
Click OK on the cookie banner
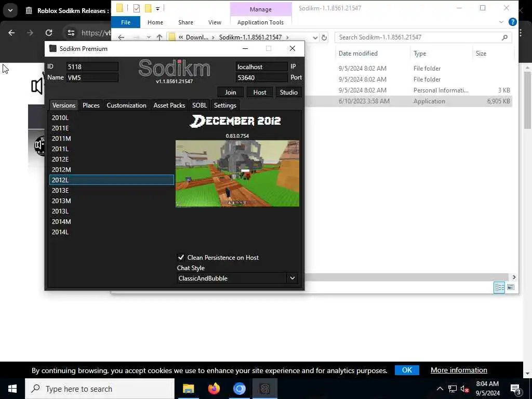(x=407, y=370)
